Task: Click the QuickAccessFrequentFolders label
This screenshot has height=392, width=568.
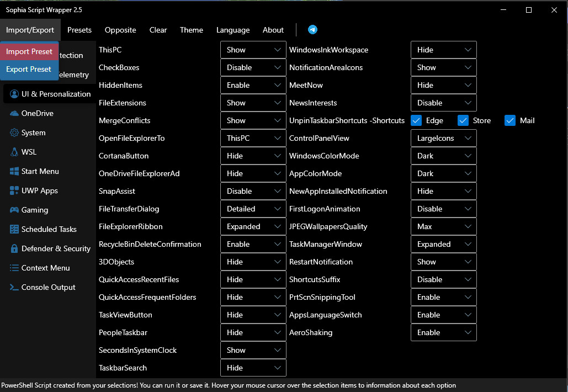Action: point(147,297)
